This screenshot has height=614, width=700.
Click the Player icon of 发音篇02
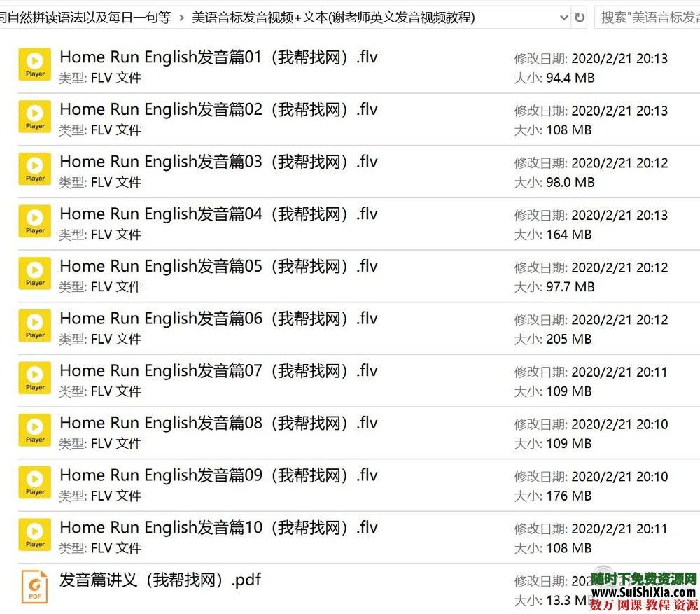[34, 116]
